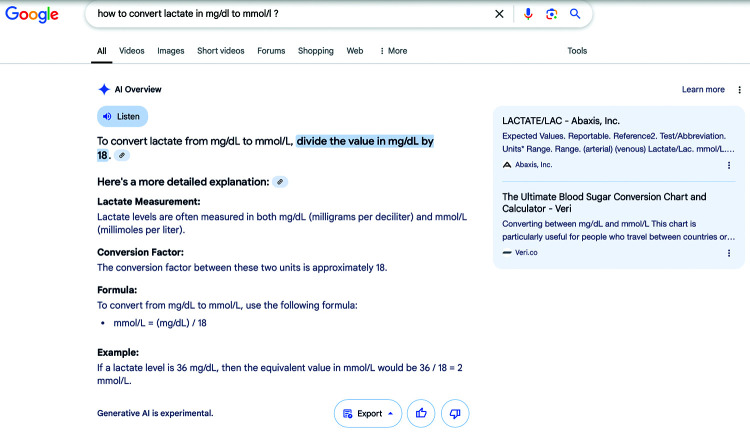750x432 pixels.
Task: Copy link icon beside divide by 18
Action: 122,156
